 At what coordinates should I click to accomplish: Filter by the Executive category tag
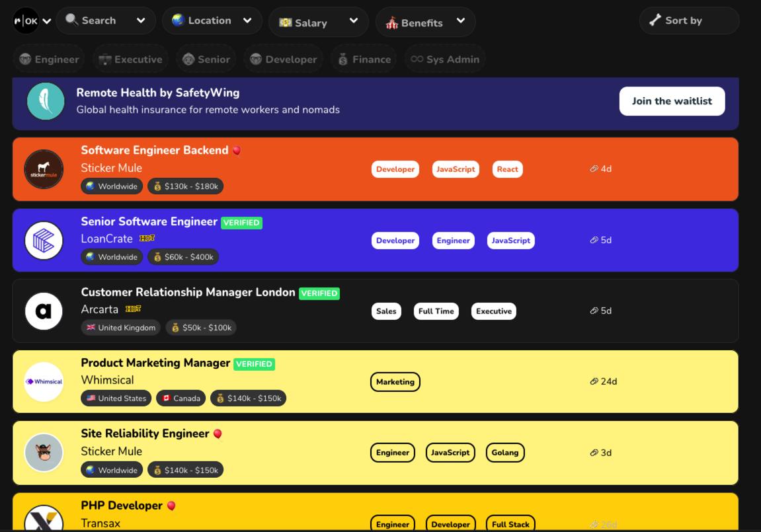click(x=130, y=59)
